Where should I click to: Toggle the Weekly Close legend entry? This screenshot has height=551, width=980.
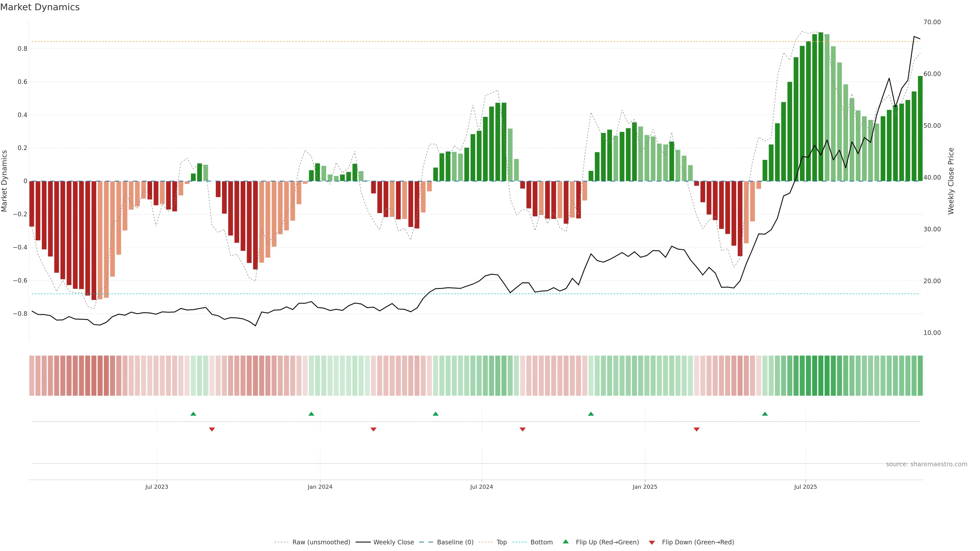click(393, 542)
